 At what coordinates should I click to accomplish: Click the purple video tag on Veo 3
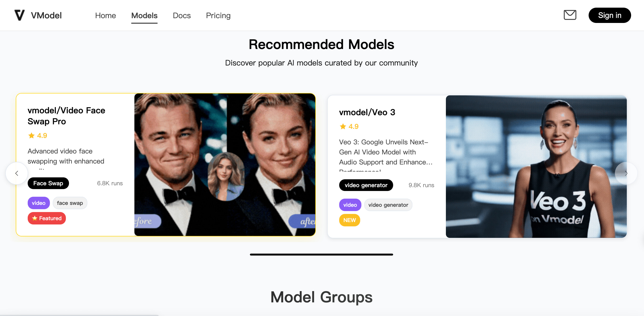[350, 205]
